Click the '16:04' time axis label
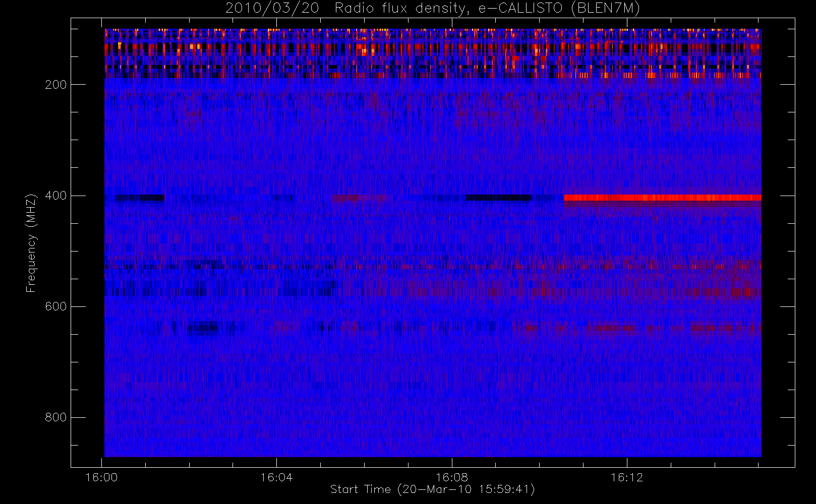The height and width of the screenshot is (504, 816). [x=276, y=477]
